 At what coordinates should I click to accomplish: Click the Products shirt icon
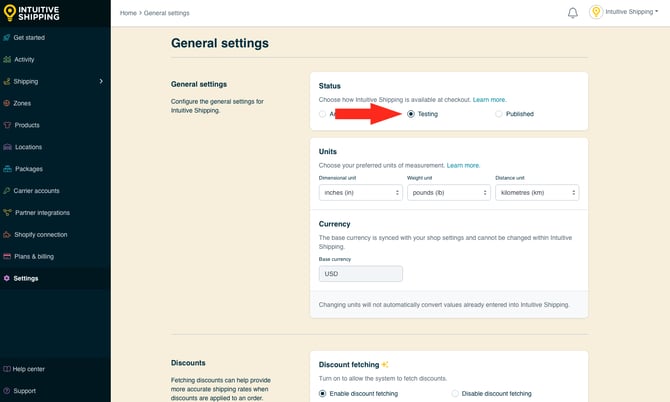(7, 125)
